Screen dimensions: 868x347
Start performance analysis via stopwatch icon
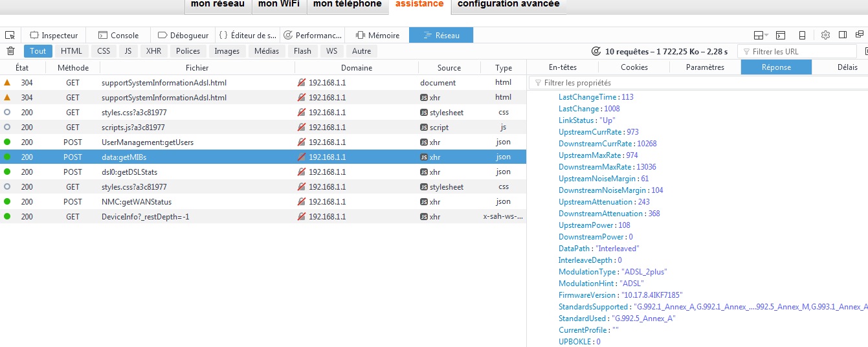click(x=596, y=51)
